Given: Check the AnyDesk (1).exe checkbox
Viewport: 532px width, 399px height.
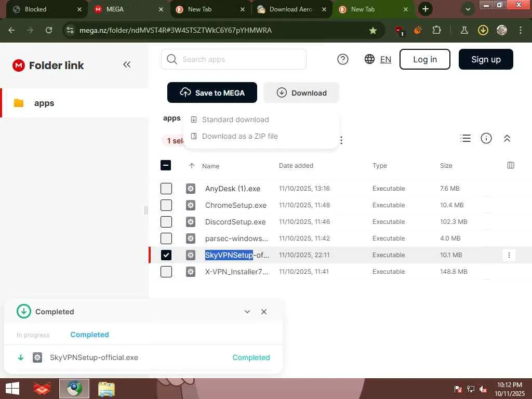Looking at the screenshot, I should [166, 189].
